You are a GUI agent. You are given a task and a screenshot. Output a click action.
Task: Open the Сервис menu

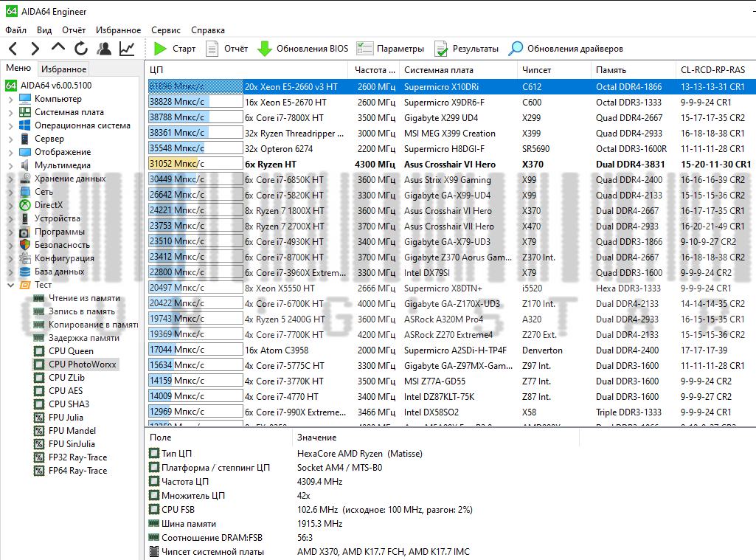coord(166,30)
